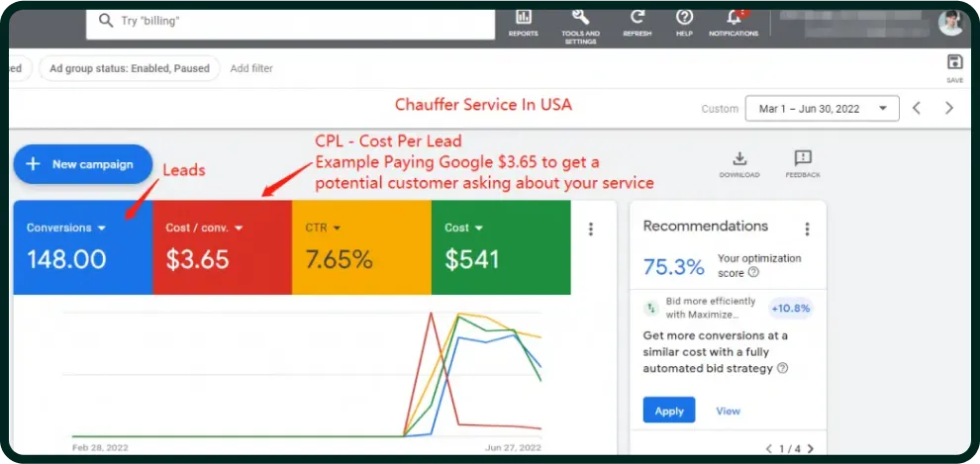
Task: Click help icon beside optimization score
Action: point(753,272)
